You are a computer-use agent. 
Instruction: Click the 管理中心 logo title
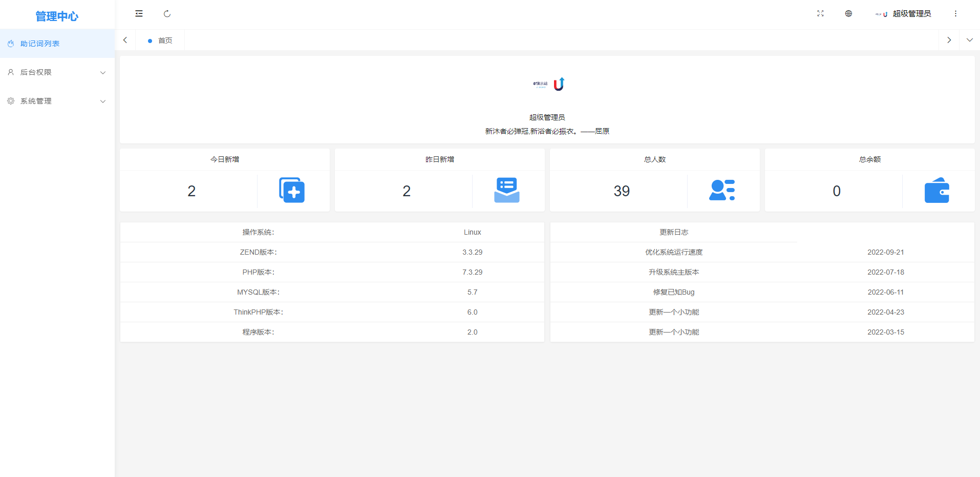(57, 16)
